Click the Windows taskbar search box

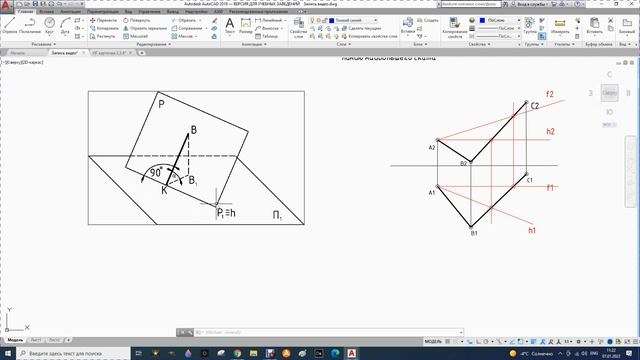(x=73, y=353)
